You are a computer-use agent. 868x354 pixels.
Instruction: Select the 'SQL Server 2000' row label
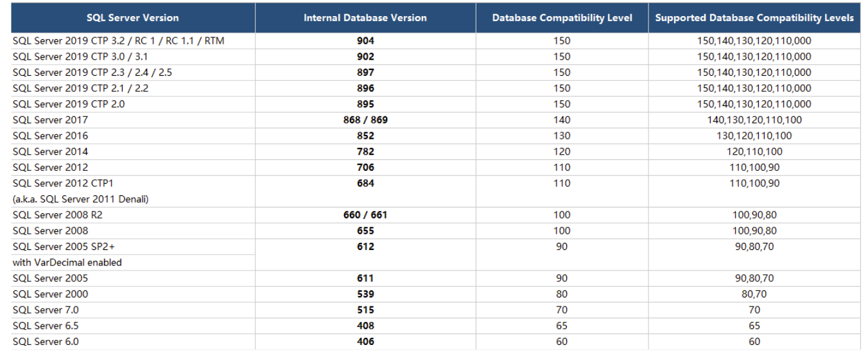tap(50, 294)
